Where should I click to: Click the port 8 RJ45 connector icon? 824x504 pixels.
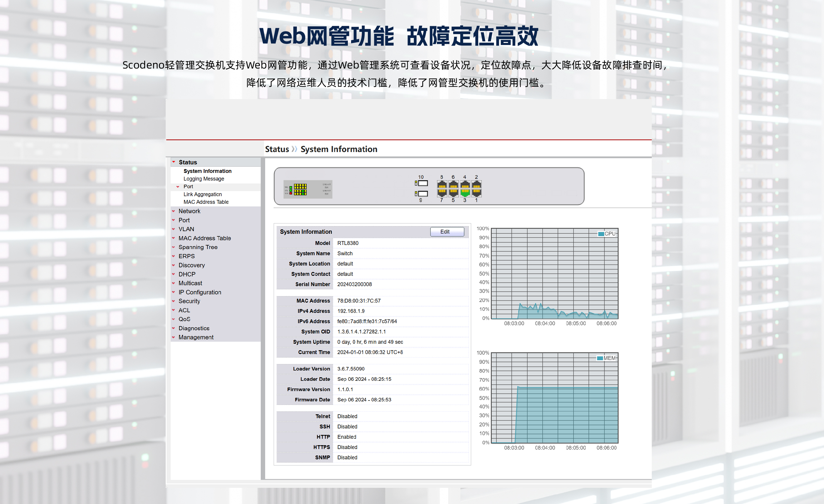pyautogui.click(x=442, y=184)
